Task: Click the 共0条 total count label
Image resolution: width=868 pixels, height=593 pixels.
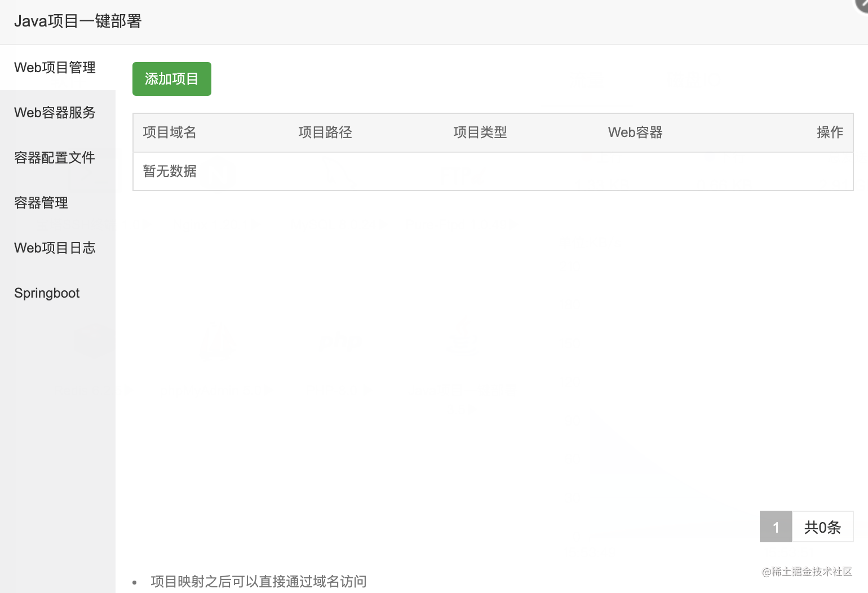Action: pyautogui.click(x=823, y=527)
